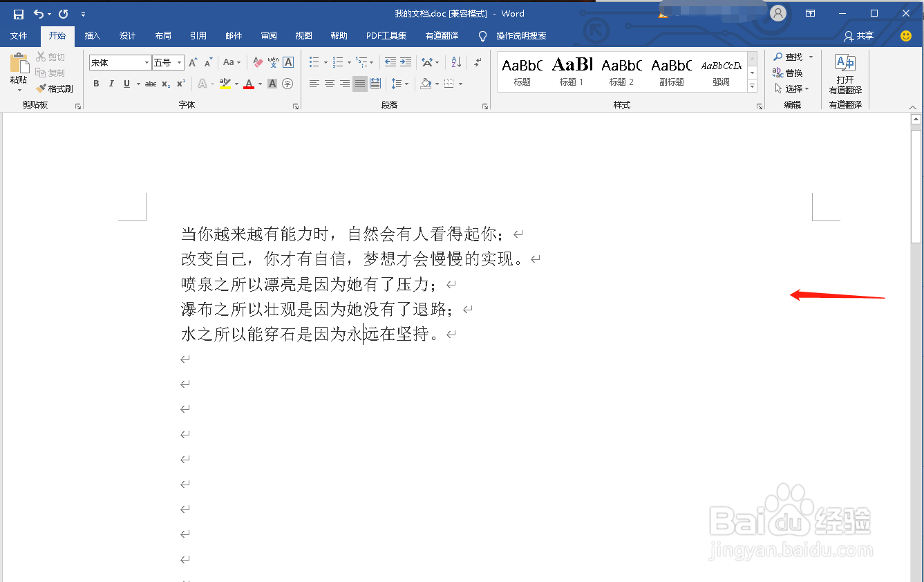The image size is (924, 582).
Task: Toggle bold formatting
Action: [x=96, y=84]
